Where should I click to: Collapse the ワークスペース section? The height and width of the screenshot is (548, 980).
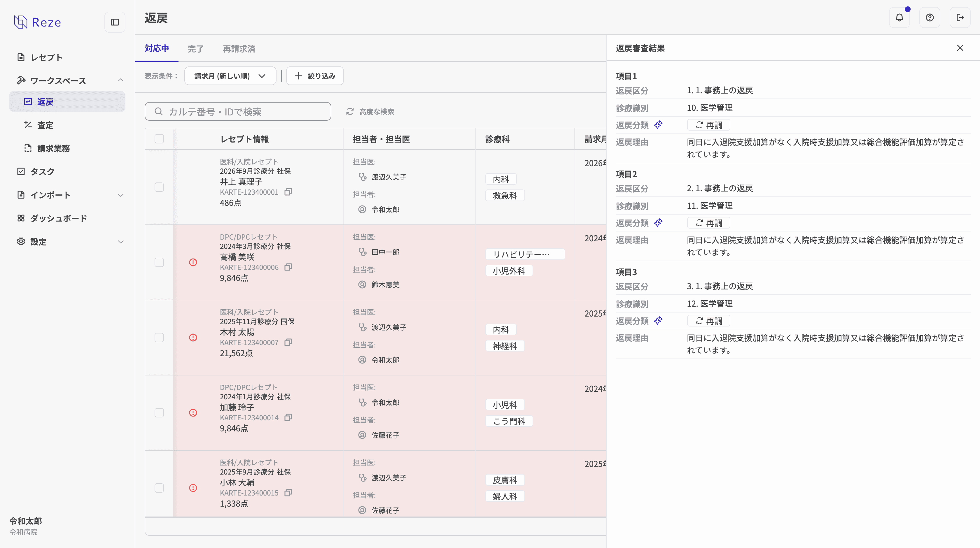120,80
